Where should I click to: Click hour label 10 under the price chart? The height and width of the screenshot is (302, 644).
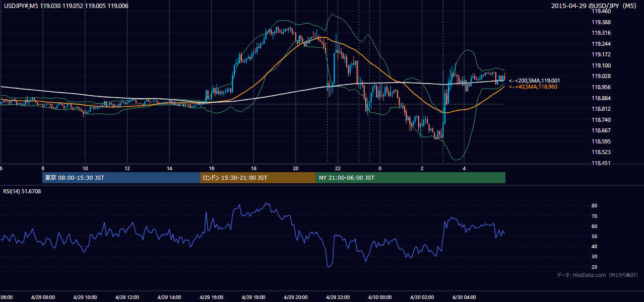[85, 169]
